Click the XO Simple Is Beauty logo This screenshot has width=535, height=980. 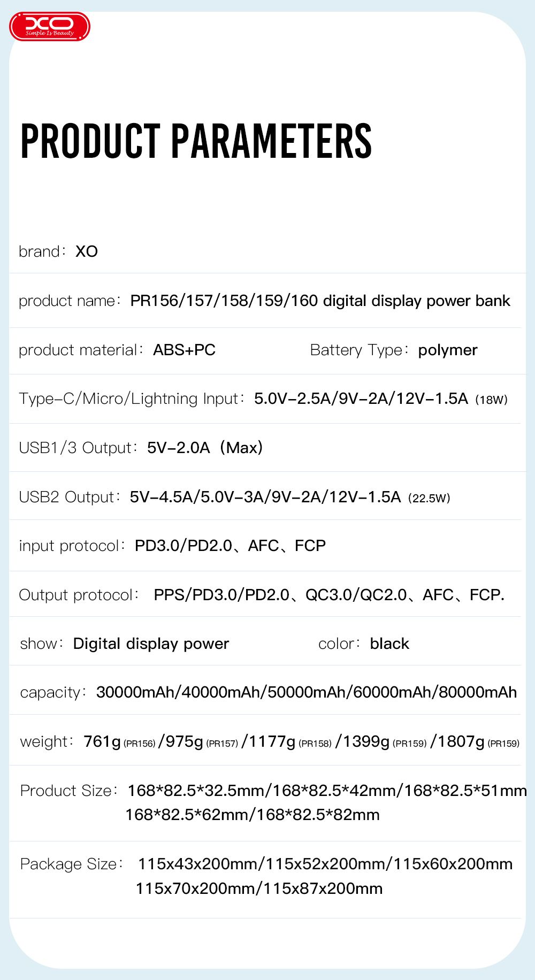50,27
